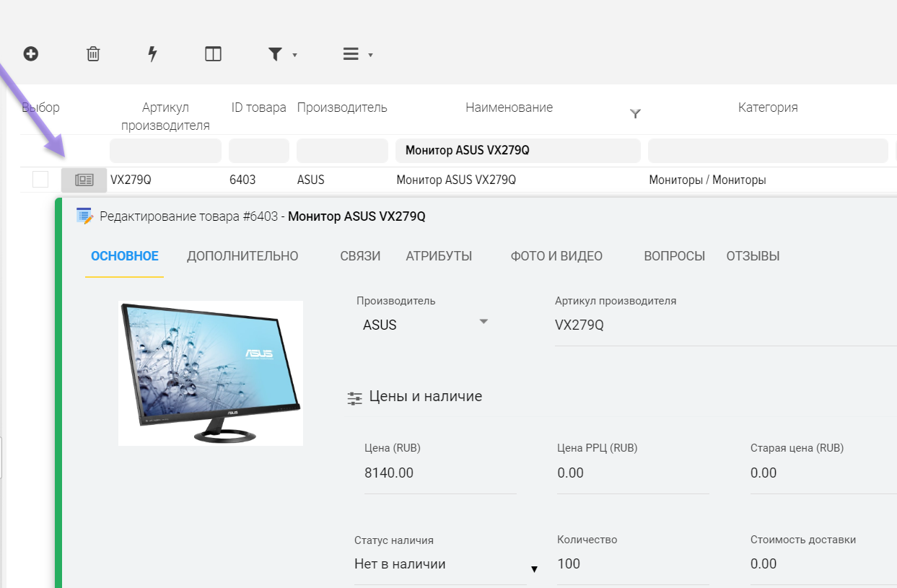The width and height of the screenshot is (897, 588).
Task: Click the lightning bolt quick action icon
Action: [152, 54]
